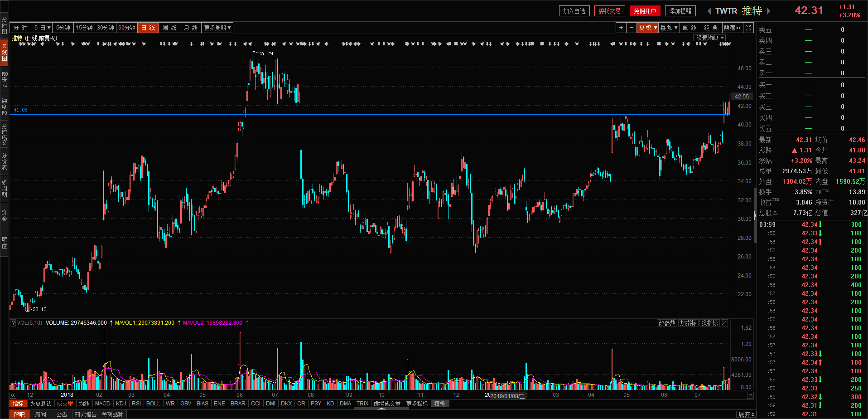Click 添加提醒 button
Screen dimensions: 868x419
[x=680, y=11]
